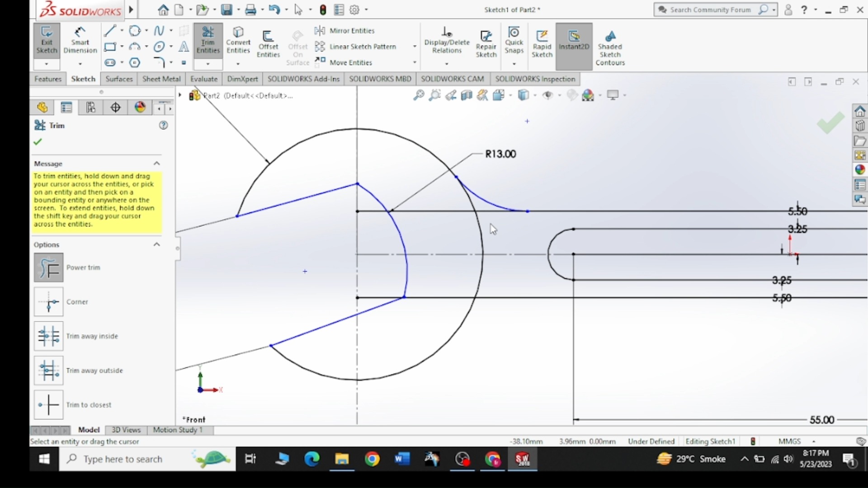Click the Repair Sketch tool
The width and height of the screenshot is (868, 488).
486,44
